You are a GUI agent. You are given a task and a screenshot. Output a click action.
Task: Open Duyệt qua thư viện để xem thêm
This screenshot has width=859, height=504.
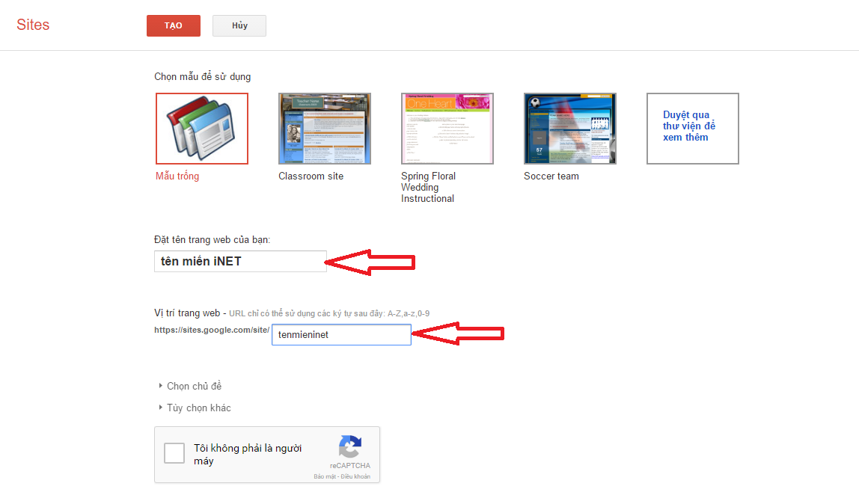(692, 128)
